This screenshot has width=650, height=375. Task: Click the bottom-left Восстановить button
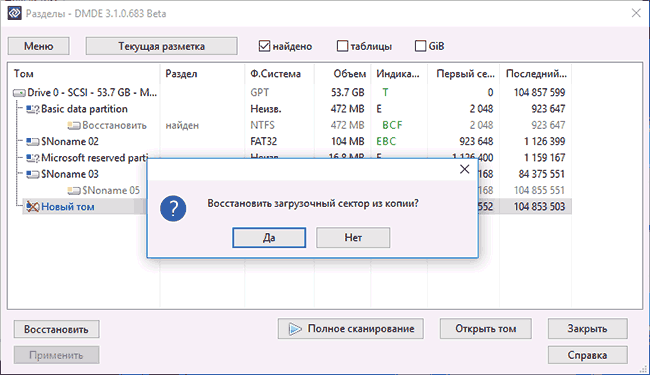56,329
